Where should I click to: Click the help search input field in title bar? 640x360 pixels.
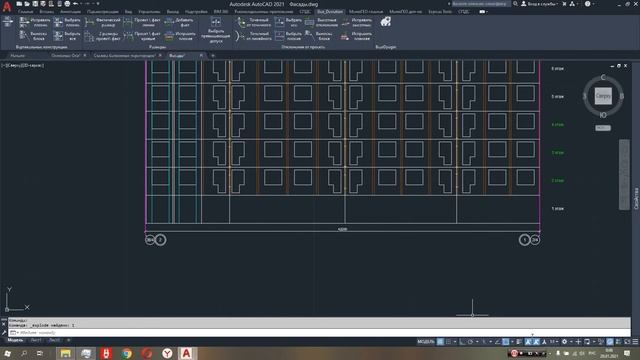pyautogui.click(x=480, y=4)
